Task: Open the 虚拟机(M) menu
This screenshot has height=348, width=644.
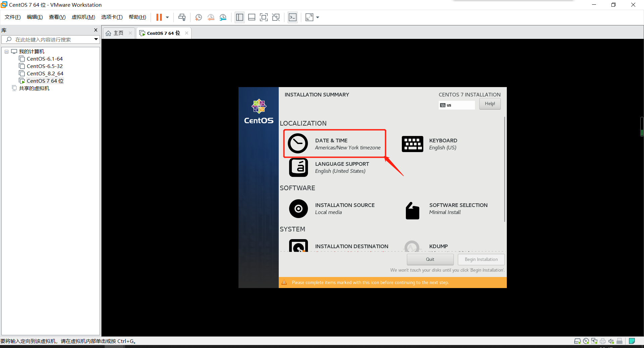Action: (x=83, y=17)
